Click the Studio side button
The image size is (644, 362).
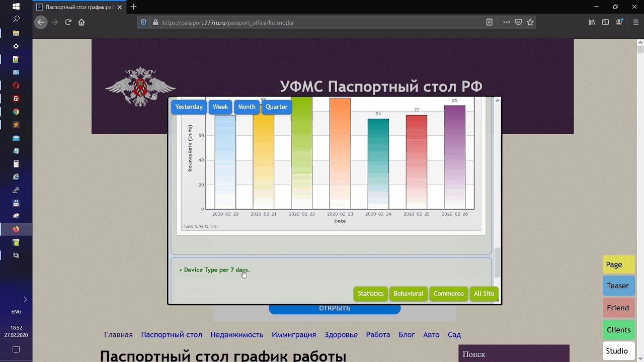point(619,351)
